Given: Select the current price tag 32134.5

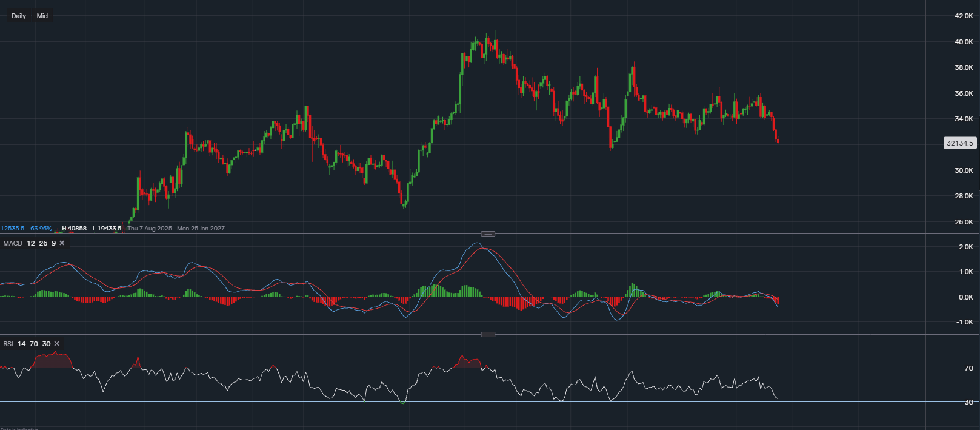Looking at the screenshot, I should pos(960,143).
